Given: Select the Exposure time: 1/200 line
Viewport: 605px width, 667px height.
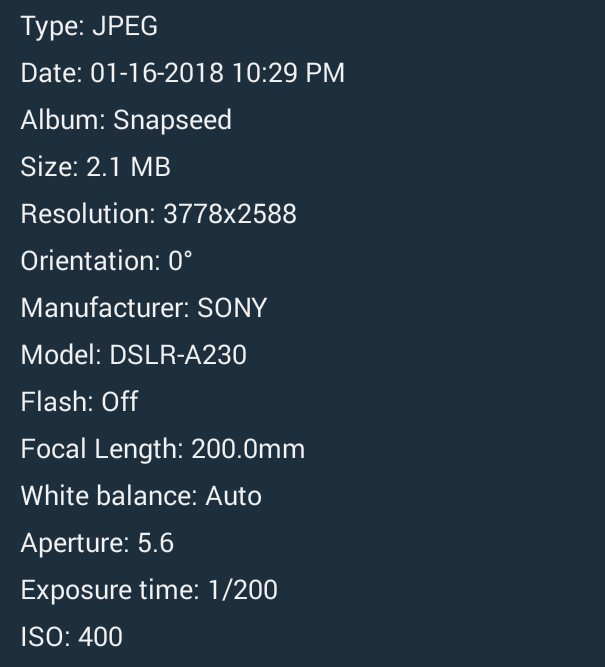Looking at the screenshot, I should pyautogui.click(x=149, y=590).
